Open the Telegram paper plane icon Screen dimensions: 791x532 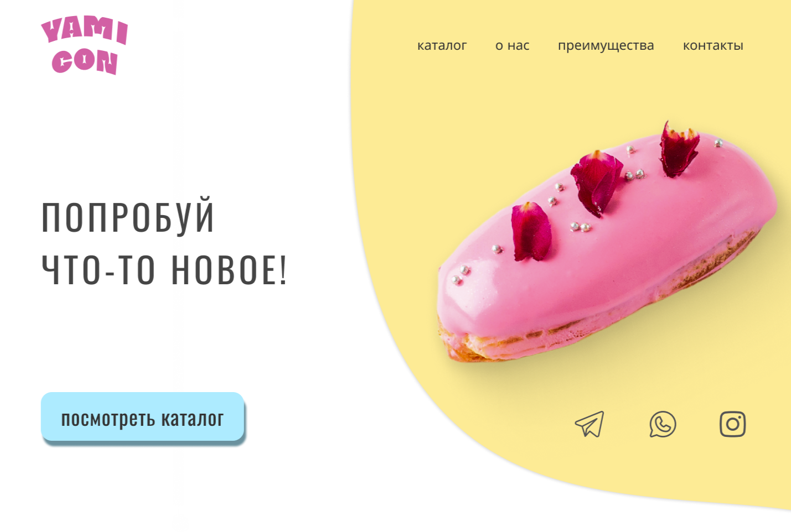coord(590,424)
